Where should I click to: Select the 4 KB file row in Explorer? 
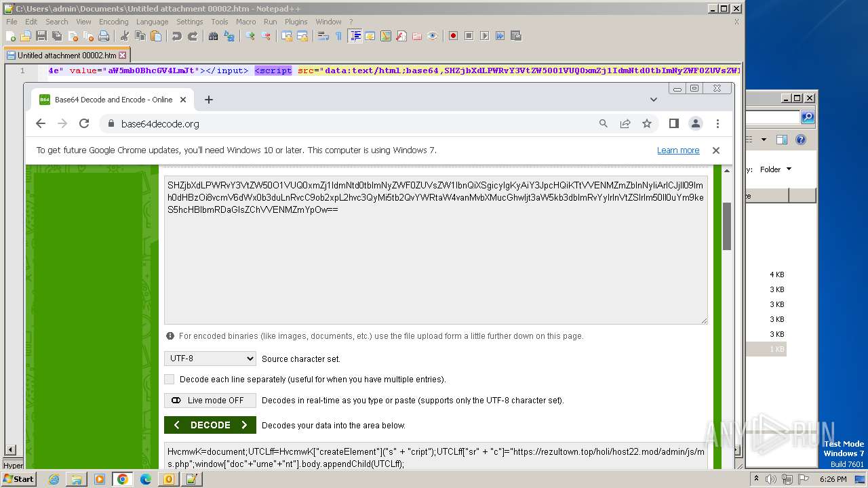click(x=766, y=274)
